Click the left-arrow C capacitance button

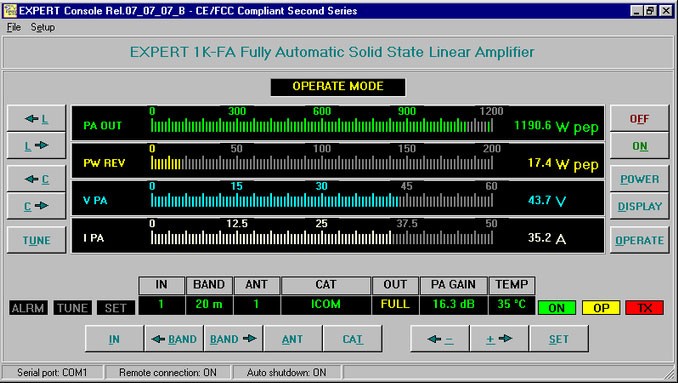(x=36, y=179)
